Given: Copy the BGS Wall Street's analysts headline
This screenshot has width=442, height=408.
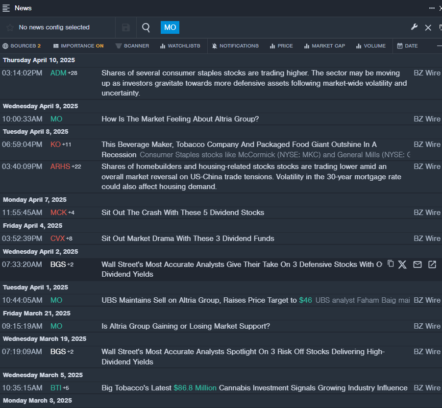Looking at the screenshot, I should click(x=390, y=264).
